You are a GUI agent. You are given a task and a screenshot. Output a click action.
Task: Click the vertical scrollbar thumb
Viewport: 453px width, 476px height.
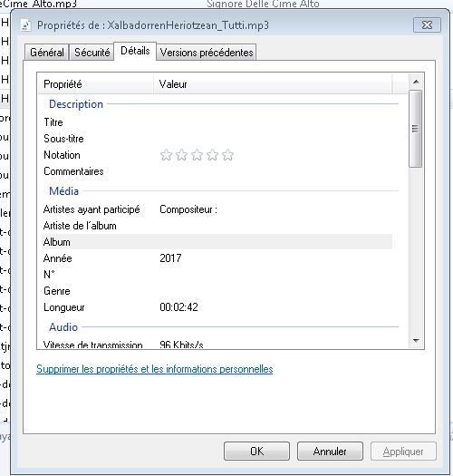[415, 129]
